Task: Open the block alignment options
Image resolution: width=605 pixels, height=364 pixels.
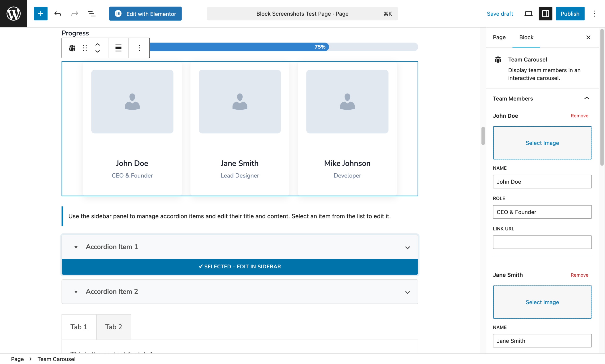Action: (x=118, y=48)
